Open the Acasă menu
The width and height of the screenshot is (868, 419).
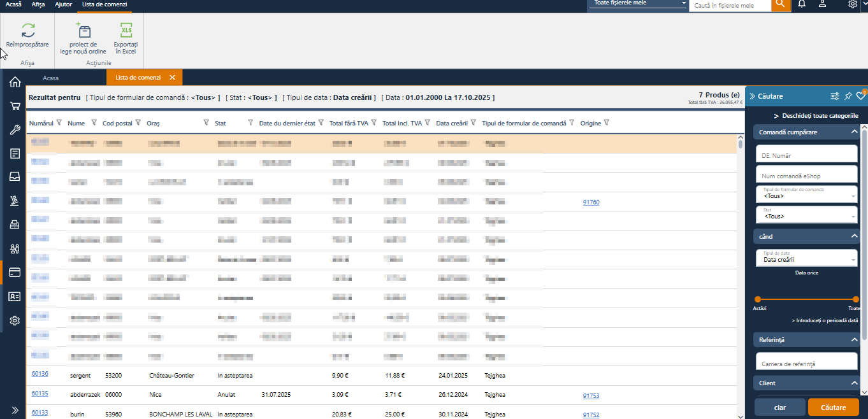pyautogui.click(x=13, y=4)
